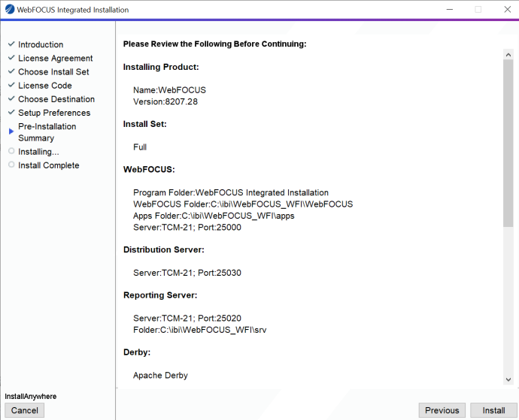Viewport: 519px width, 420px height.
Task: Click the circle beside Install Complete
Action: 11,165
